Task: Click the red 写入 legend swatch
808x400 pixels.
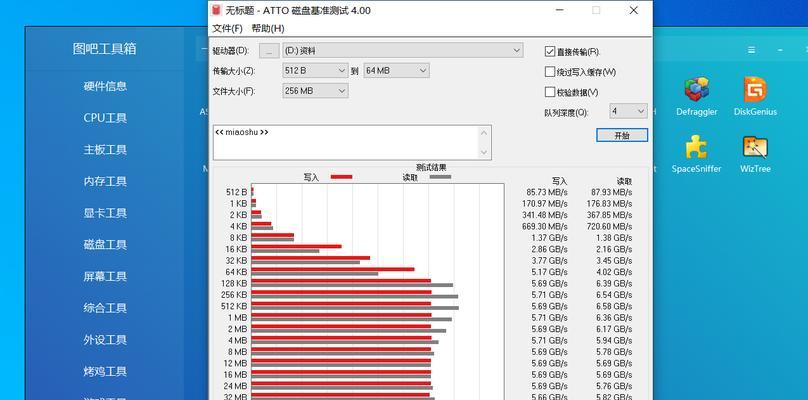Action: point(341,177)
